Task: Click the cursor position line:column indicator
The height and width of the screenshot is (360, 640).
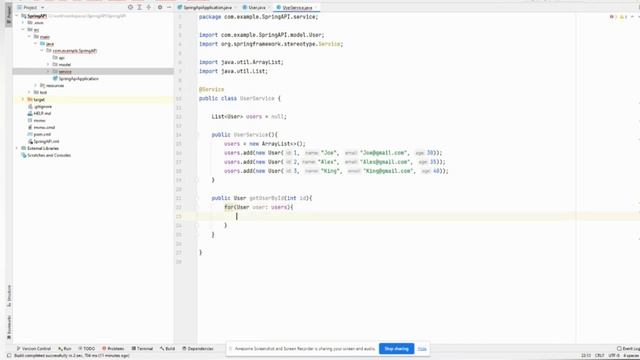Action: coord(586,356)
